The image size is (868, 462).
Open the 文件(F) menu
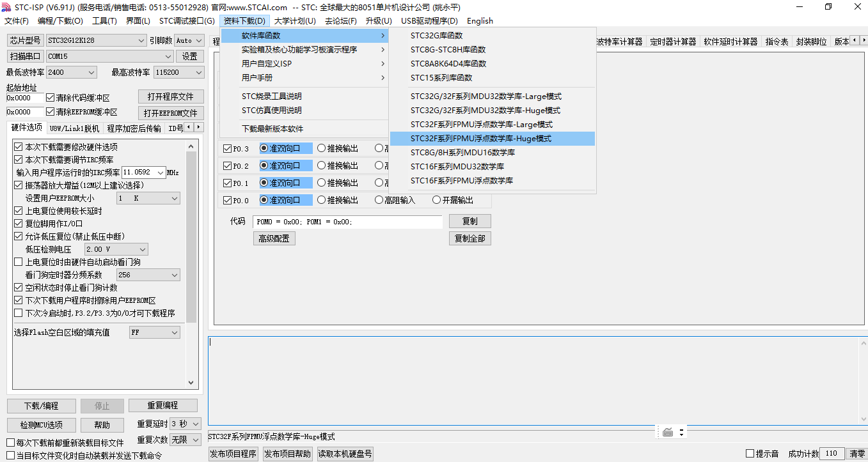tap(17, 20)
